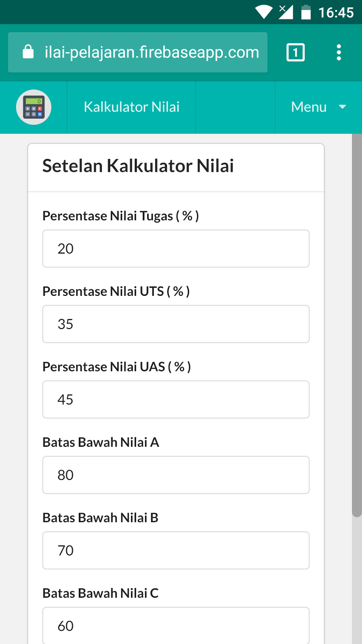Tap the mobile signal status icon
The image size is (362, 644).
point(286,12)
